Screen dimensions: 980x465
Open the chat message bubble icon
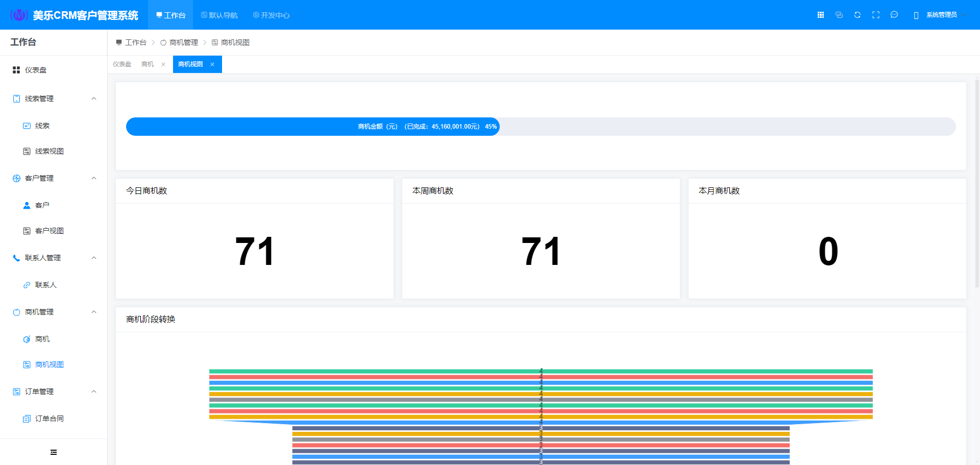pyautogui.click(x=894, y=15)
